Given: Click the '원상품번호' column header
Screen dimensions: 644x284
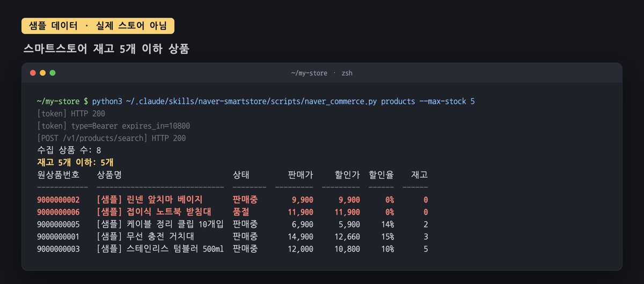Looking at the screenshot, I should [58, 174].
